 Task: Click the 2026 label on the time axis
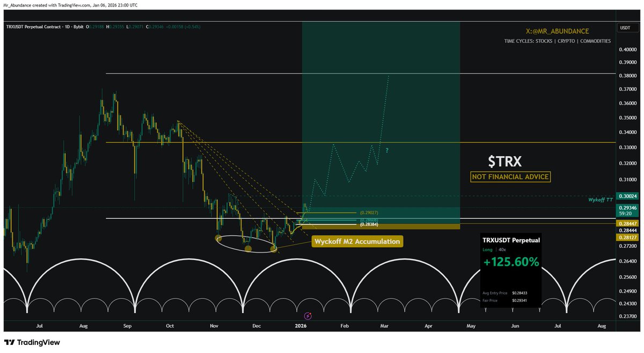(301, 326)
